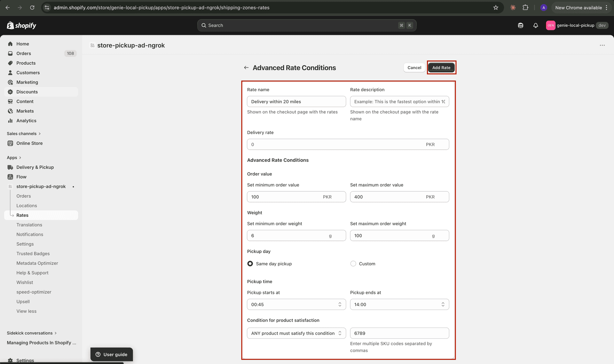Image resolution: width=614 pixels, height=364 pixels.
Task: Click the admin Settings gear icon
Action: click(10, 360)
